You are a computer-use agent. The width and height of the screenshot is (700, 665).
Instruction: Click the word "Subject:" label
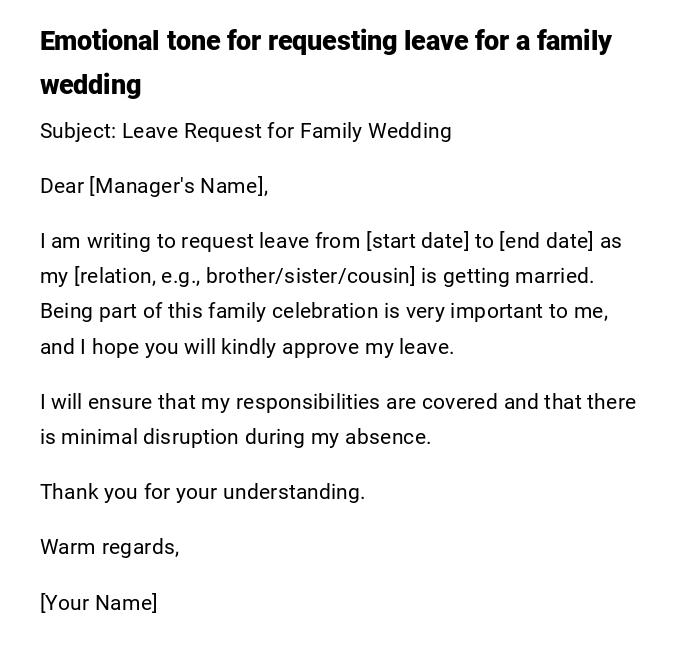point(78,131)
